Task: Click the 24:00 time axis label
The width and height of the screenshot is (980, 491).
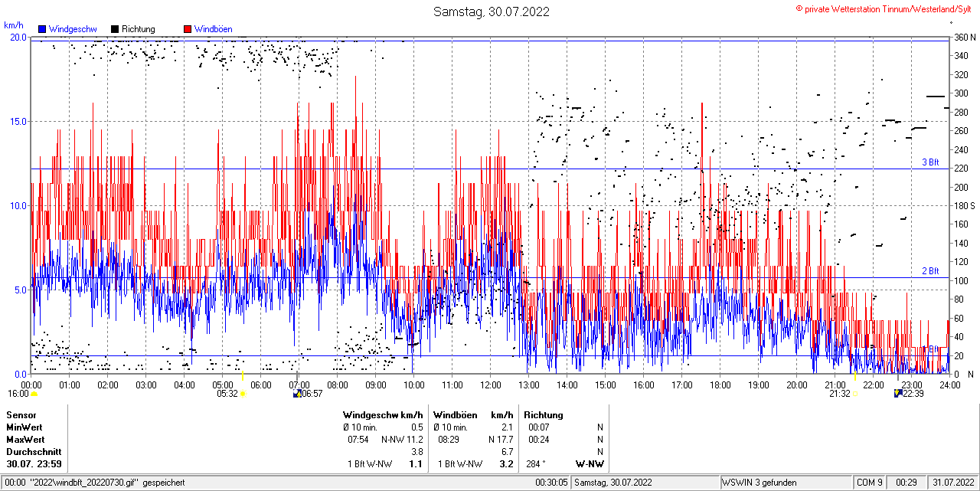Action: click(949, 385)
